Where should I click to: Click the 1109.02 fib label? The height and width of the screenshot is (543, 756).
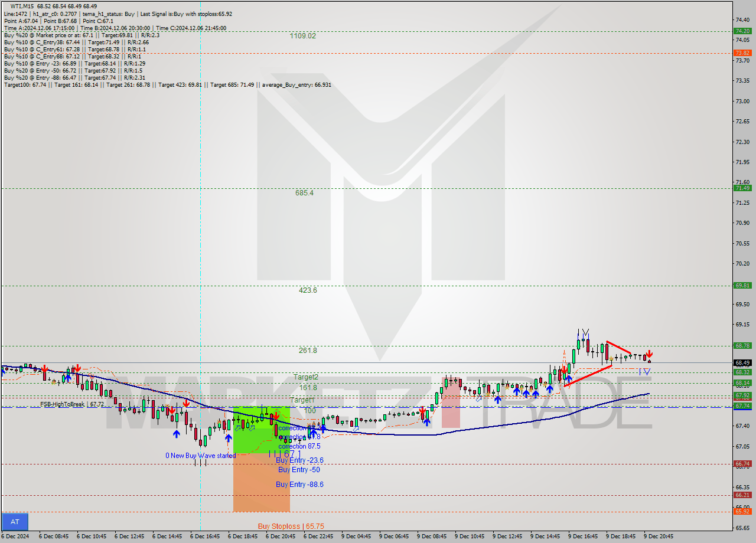(x=302, y=36)
